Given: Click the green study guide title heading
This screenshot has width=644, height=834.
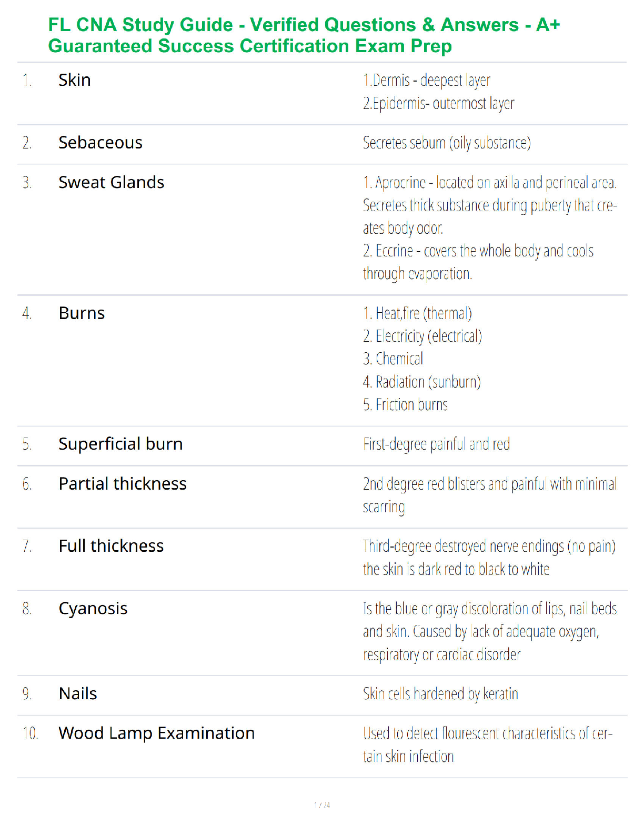Looking at the screenshot, I should click(x=304, y=35).
